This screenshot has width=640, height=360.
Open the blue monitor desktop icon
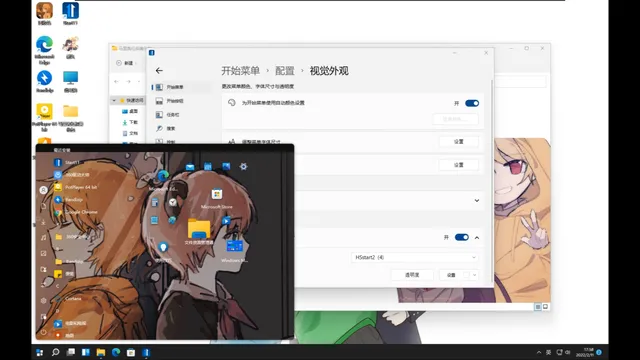coord(70,81)
